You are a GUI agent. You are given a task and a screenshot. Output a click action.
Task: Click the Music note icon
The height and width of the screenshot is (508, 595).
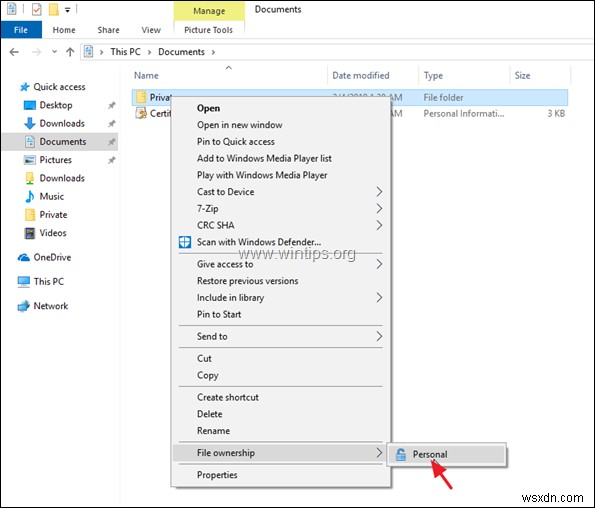point(30,196)
